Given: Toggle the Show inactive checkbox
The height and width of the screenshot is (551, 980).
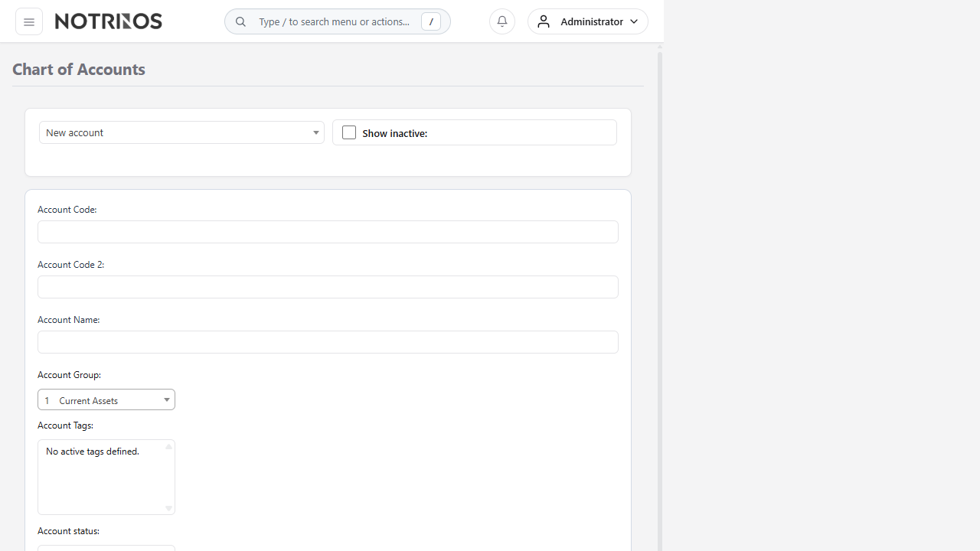Looking at the screenshot, I should coord(349,132).
